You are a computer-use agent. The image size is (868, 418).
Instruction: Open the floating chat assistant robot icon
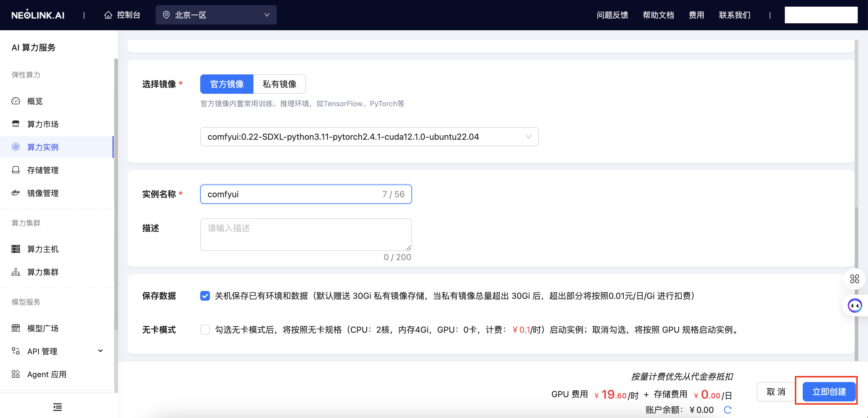[x=854, y=305]
